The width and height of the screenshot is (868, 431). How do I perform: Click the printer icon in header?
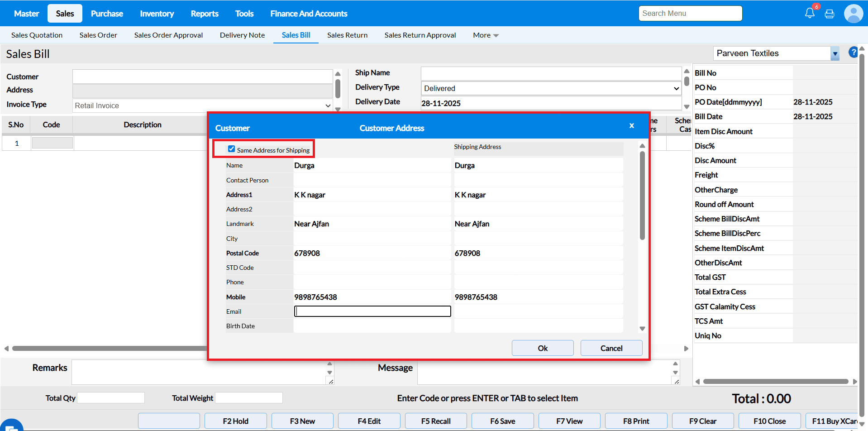click(829, 14)
